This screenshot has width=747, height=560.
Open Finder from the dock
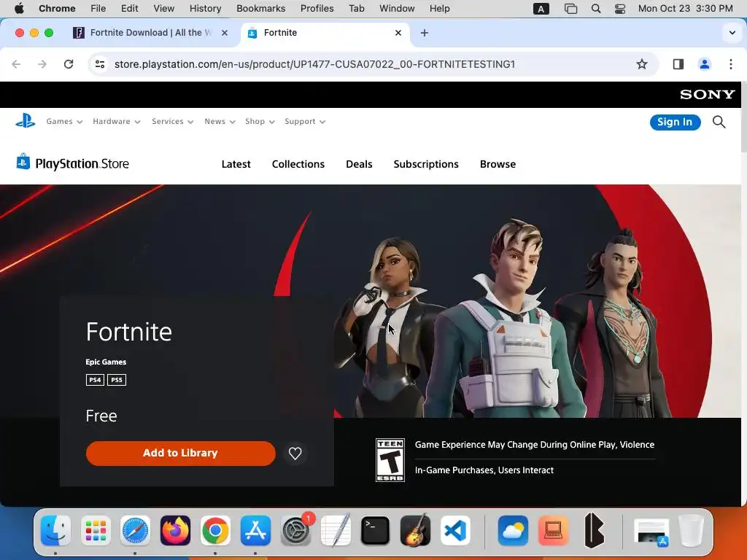click(x=55, y=530)
